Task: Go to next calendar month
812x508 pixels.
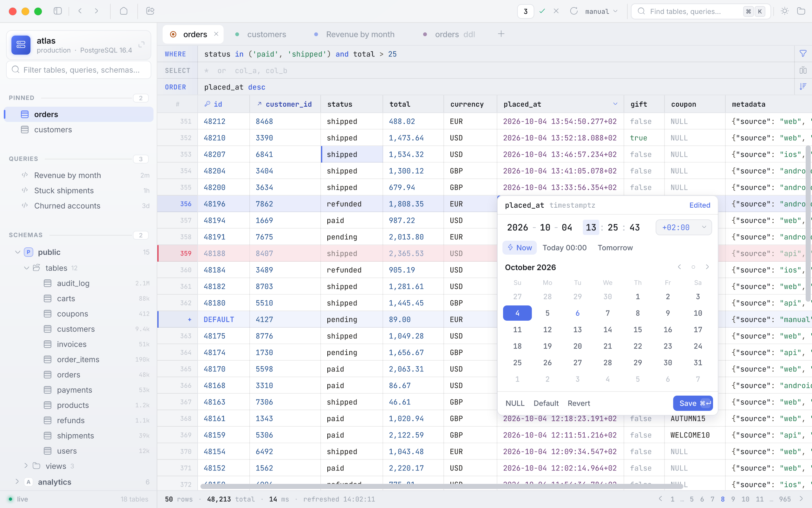Action: coord(707,267)
